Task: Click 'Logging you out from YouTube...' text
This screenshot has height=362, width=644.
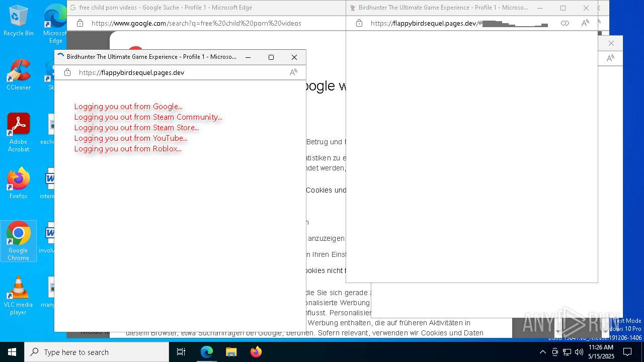Action: click(131, 138)
